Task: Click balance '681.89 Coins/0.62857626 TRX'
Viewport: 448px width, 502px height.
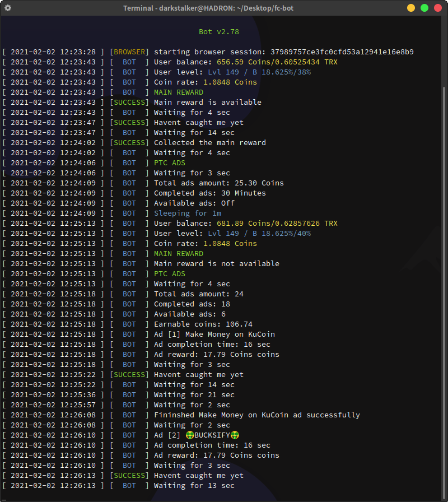Action: 277,223
